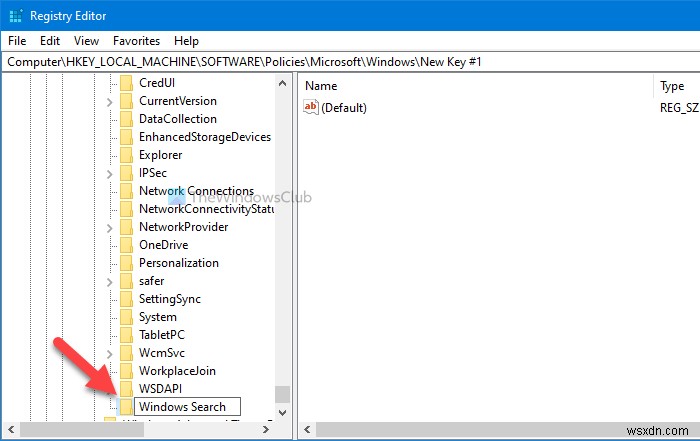Click the values pane horizontal scrollbar thumb
Screen dimensions: 700x441
pos(508,429)
